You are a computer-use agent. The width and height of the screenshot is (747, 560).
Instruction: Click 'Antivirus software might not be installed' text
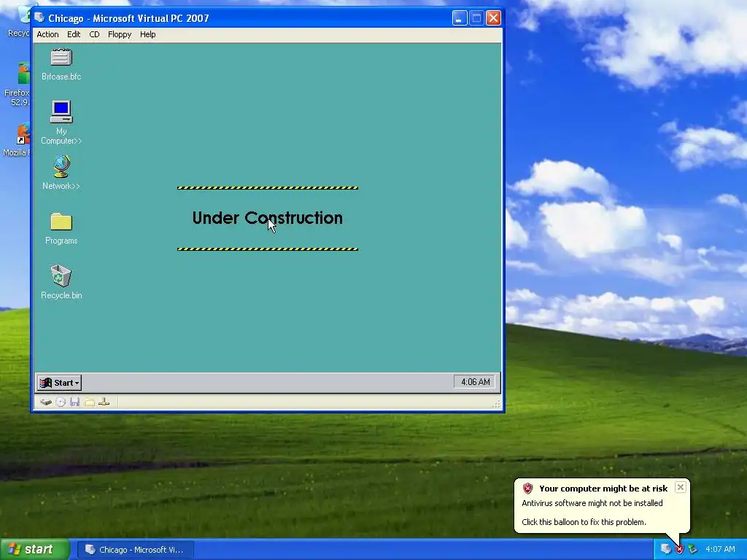[x=592, y=503]
